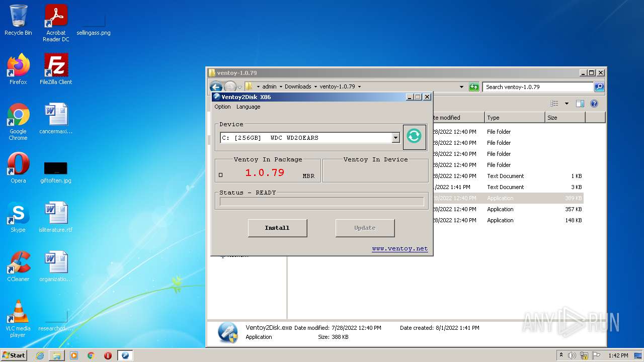Expand arrow after ventoy-1.0.79 breadcrumb
Screen dimensions: 644x362
[359, 86]
